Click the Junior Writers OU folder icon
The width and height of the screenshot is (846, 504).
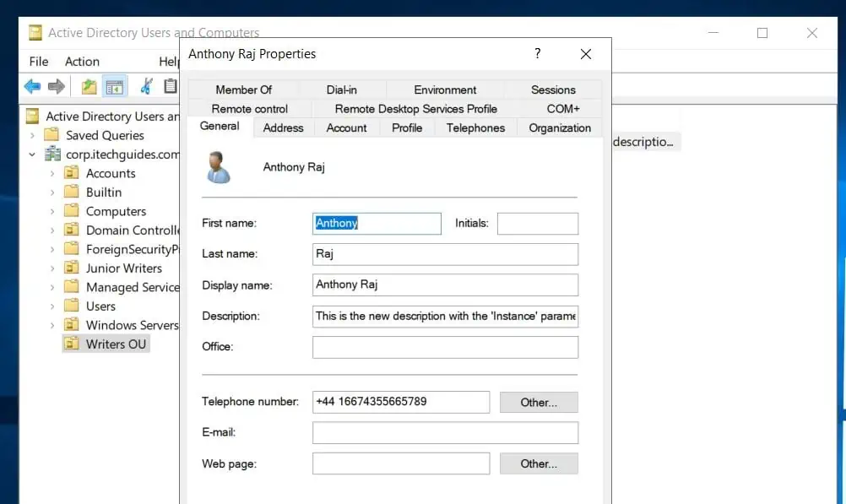(72, 268)
